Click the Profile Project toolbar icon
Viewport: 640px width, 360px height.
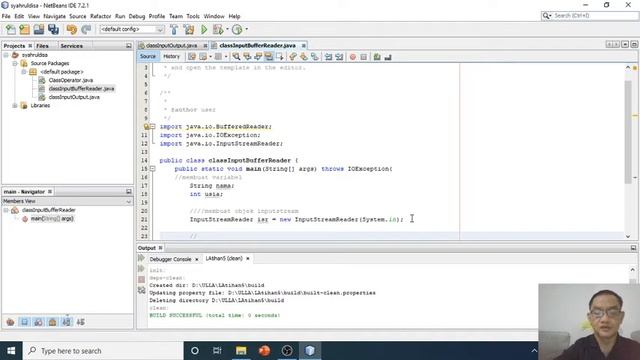[x=237, y=29]
